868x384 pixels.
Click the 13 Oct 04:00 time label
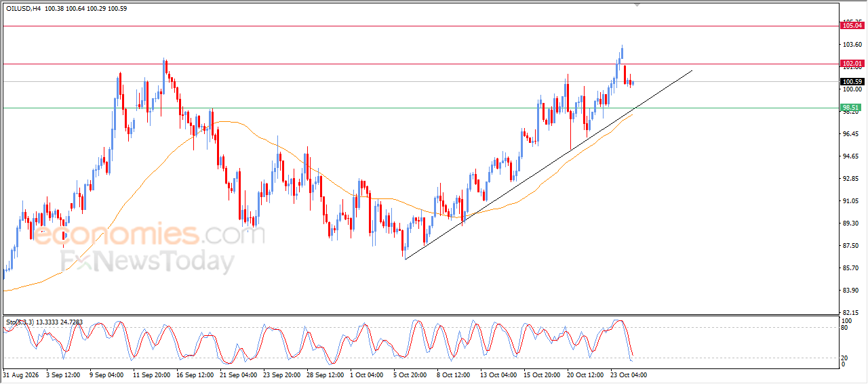(498, 374)
